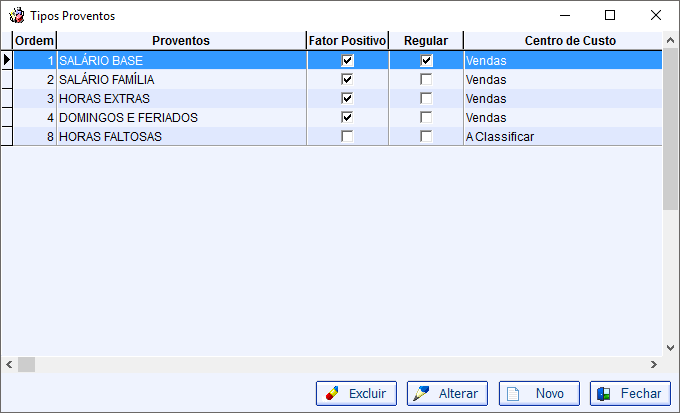Click the horizontal scrollbar thumb
The width and height of the screenshot is (680, 413).
tap(26, 364)
